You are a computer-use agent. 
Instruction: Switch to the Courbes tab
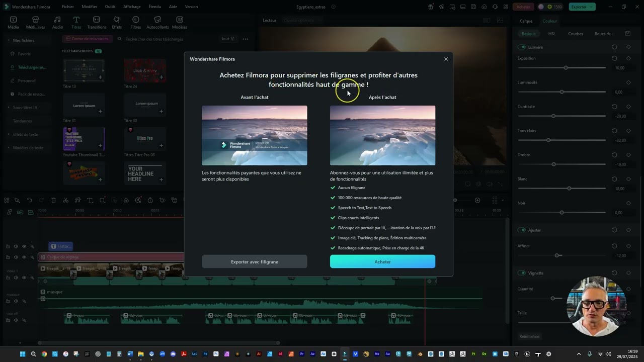[x=576, y=34]
